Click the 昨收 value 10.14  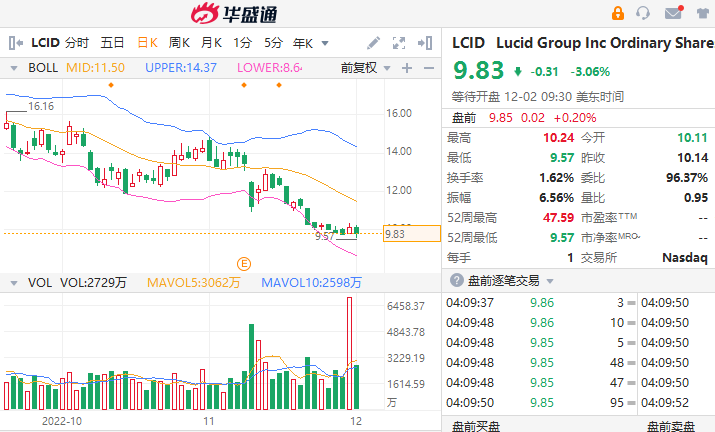pyautogui.click(x=692, y=158)
